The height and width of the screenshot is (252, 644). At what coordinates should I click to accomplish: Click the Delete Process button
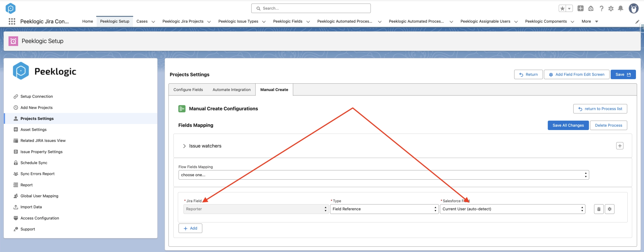[608, 125]
